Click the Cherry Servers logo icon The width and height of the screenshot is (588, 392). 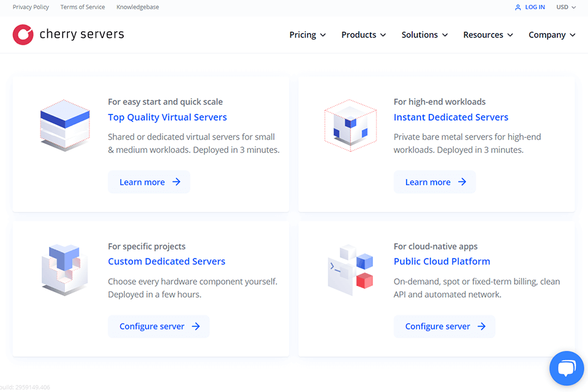tap(23, 35)
